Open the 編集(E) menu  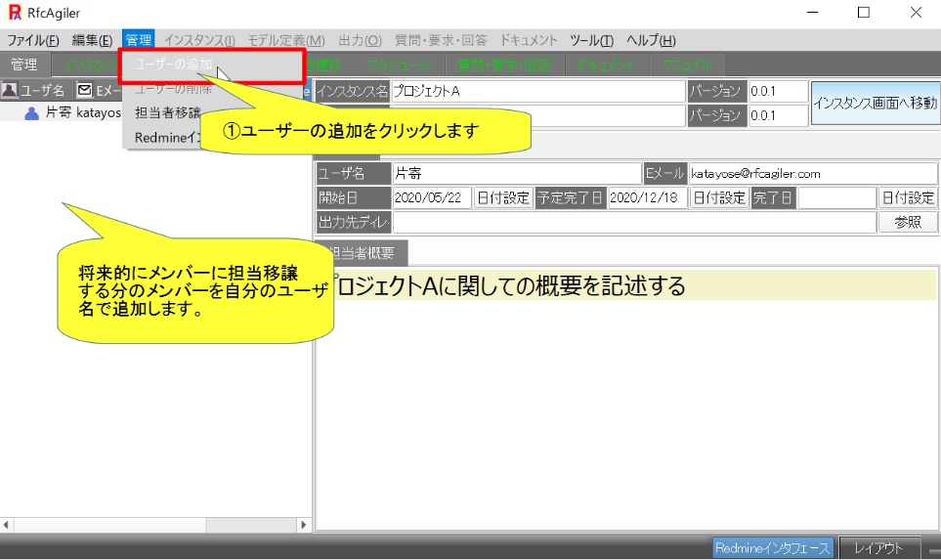(92, 40)
